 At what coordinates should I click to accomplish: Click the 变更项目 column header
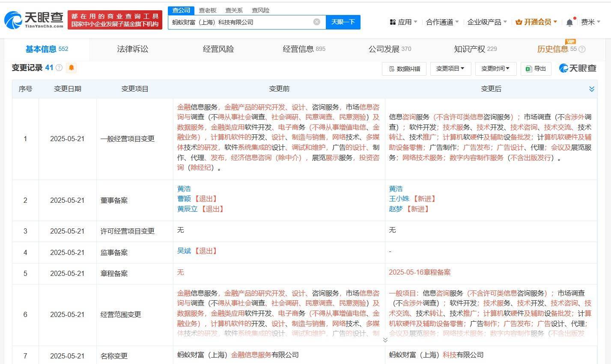point(135,89)
